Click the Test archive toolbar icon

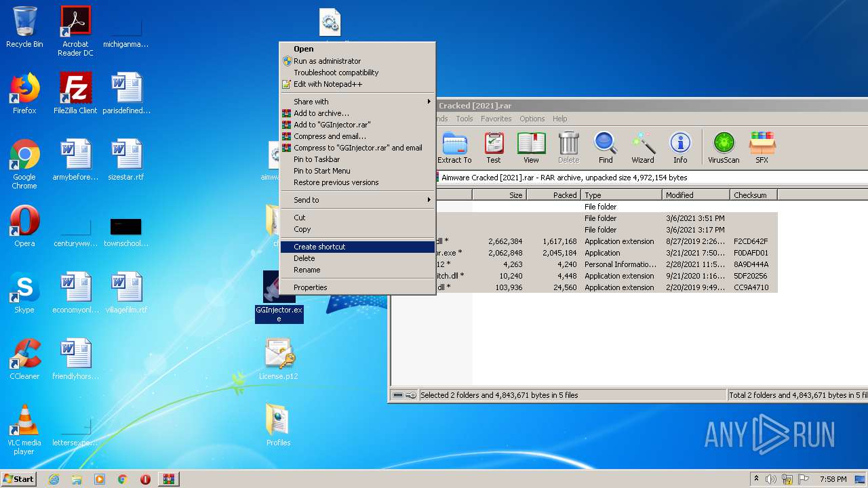pos(494,148)
